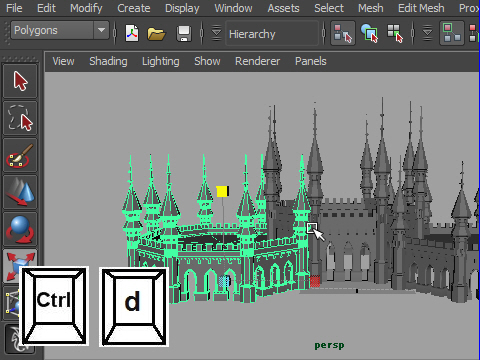Enable Select by hierarchy mode icon
The height and width of the screenshot is (360, 480).
[343, 33]
